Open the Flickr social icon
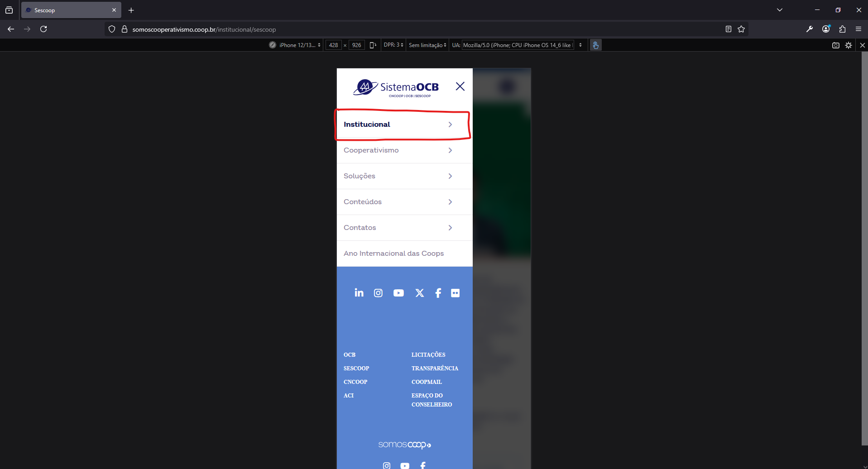This screenshot has width=868, height=469. click(x=456, y=293)
